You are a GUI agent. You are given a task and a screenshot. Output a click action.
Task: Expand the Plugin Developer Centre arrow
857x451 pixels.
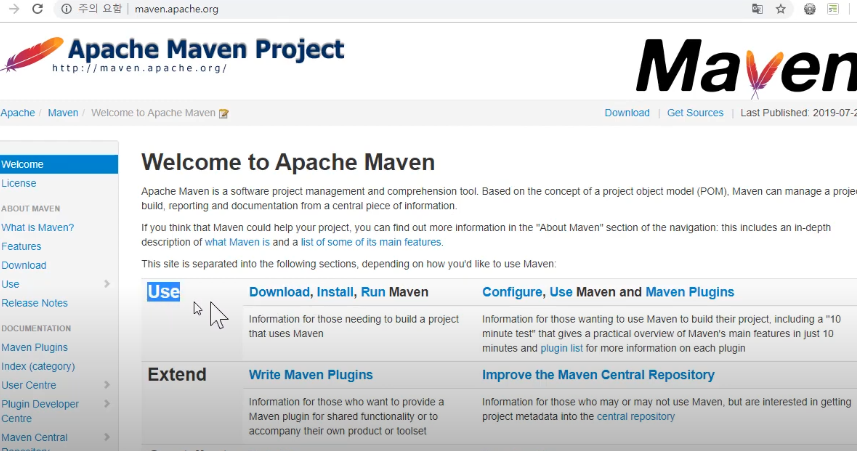coord(107,404)
